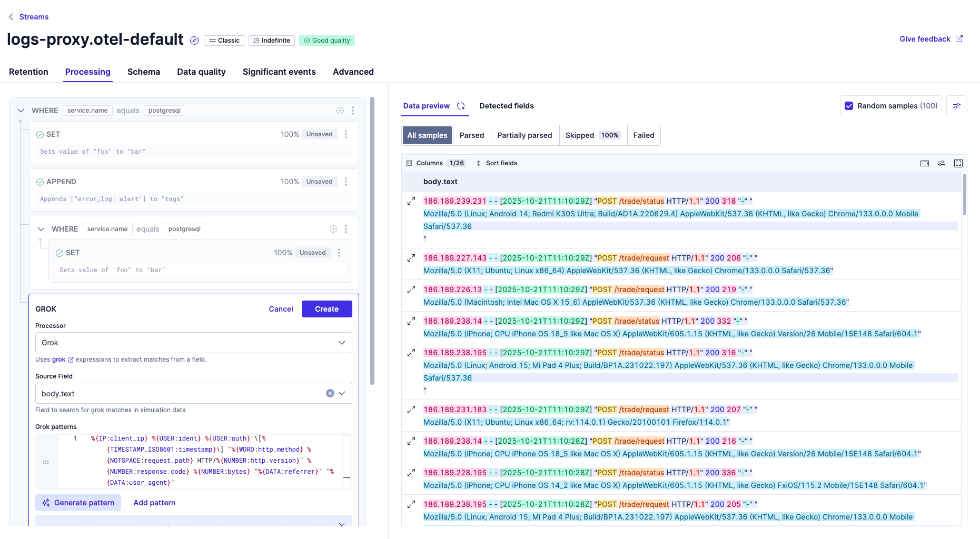Click the edit icon next to stream title
This screenshot has width=980, height=539.
point(194,41)
